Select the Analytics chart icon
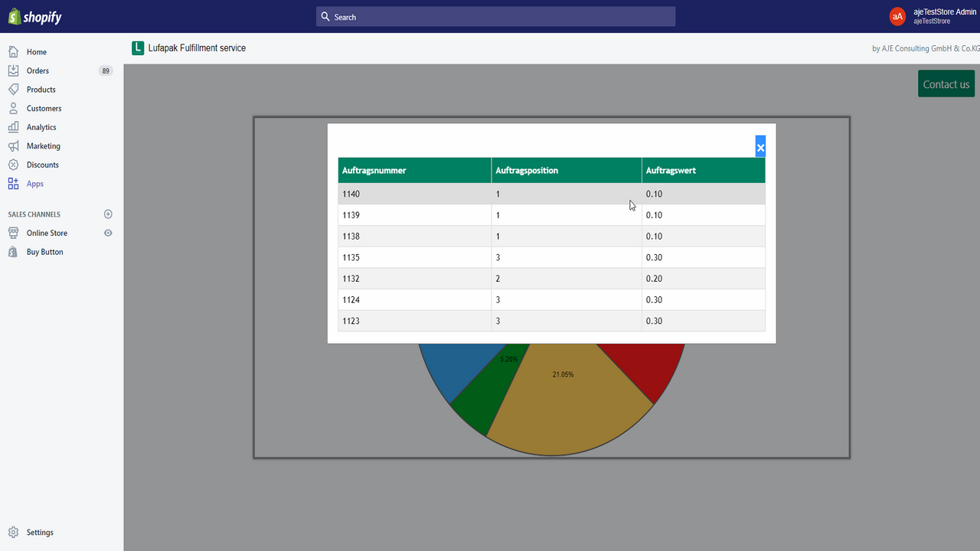Image resolution: width=980 pixels, height=551 pixels. tap(15, 127)
